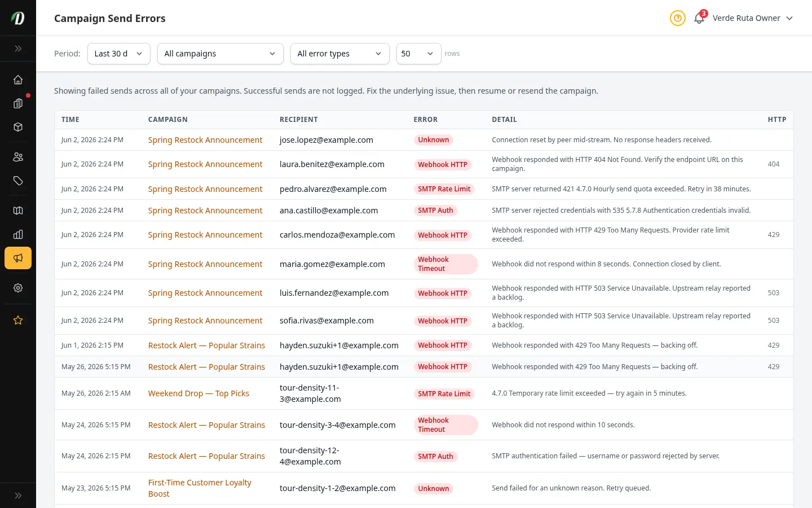Click HTTP code 404 cell

[x=774, y=164]
